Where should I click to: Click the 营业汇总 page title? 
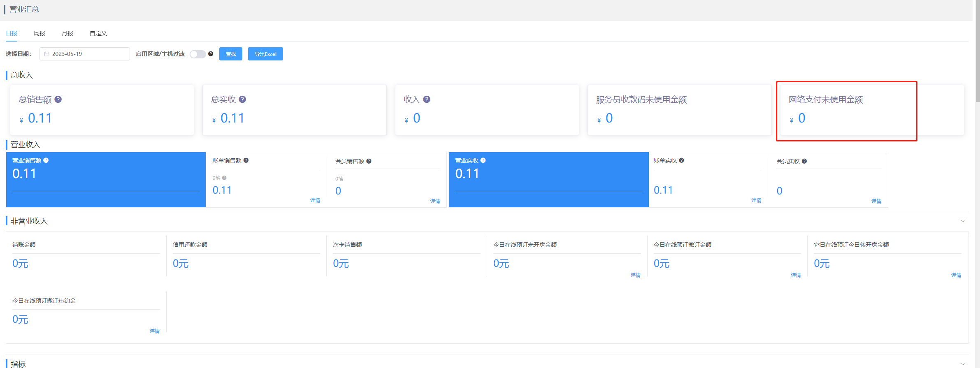pos(24,9)
